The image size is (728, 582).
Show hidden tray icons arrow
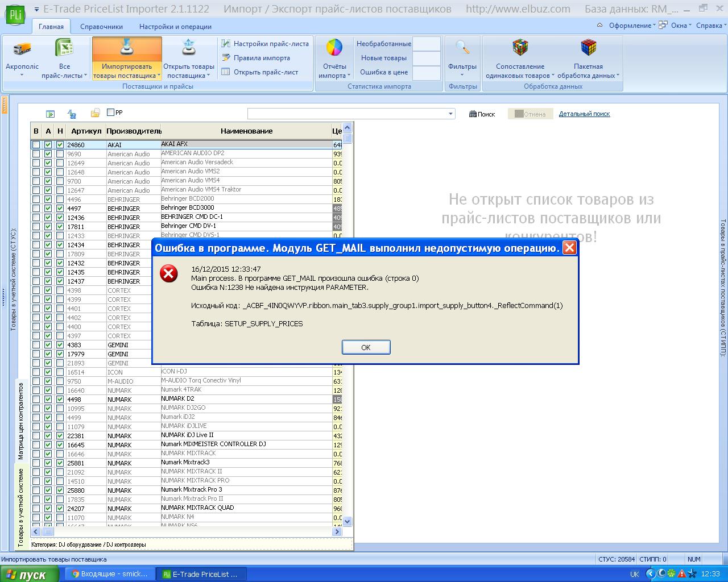652,574
